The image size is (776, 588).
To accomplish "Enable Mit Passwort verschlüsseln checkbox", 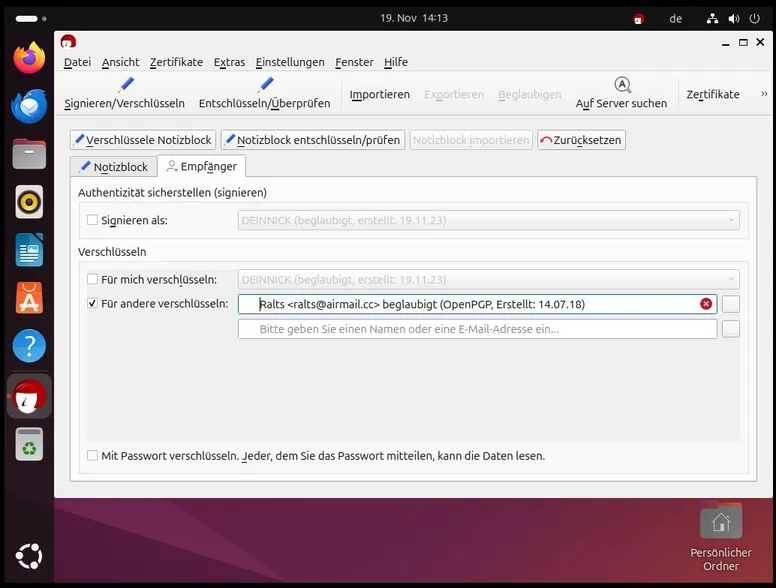I will pos(92,455).
